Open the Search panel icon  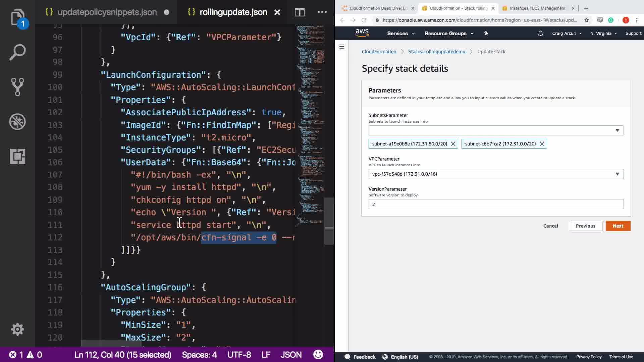[17, 52]
